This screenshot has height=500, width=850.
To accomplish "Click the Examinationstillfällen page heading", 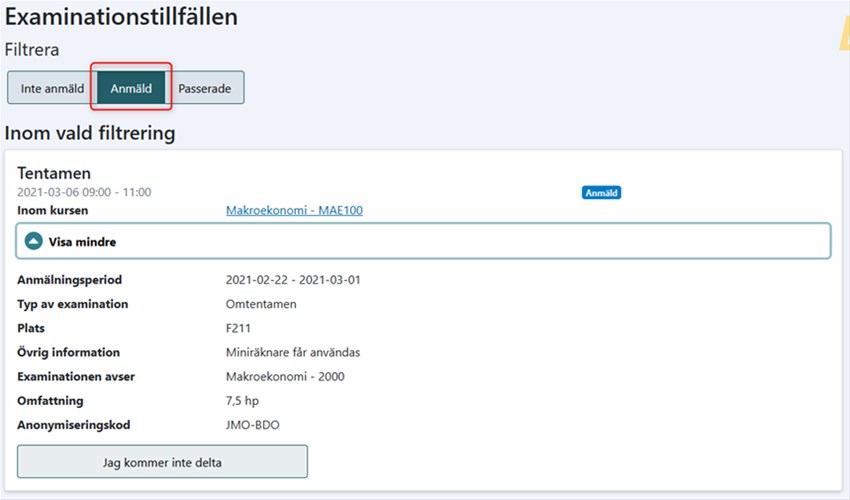I will click(121, 17).
